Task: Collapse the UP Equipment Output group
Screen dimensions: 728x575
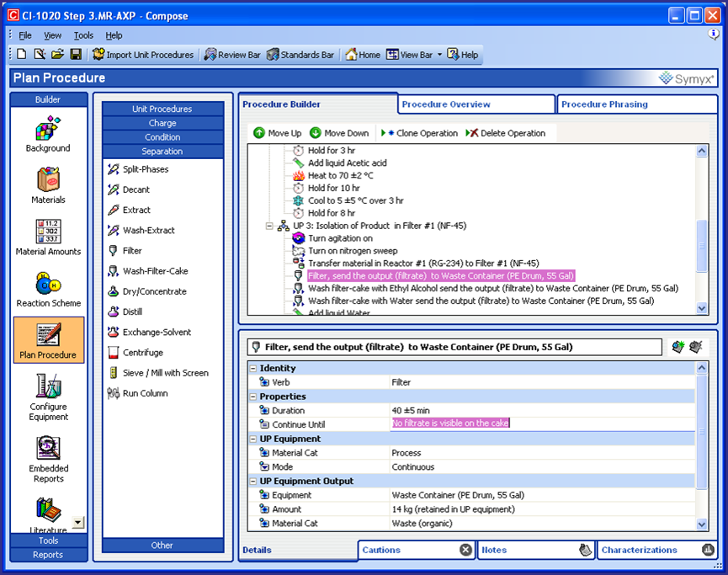Action: pyautogui.click(x=252, y=482)
